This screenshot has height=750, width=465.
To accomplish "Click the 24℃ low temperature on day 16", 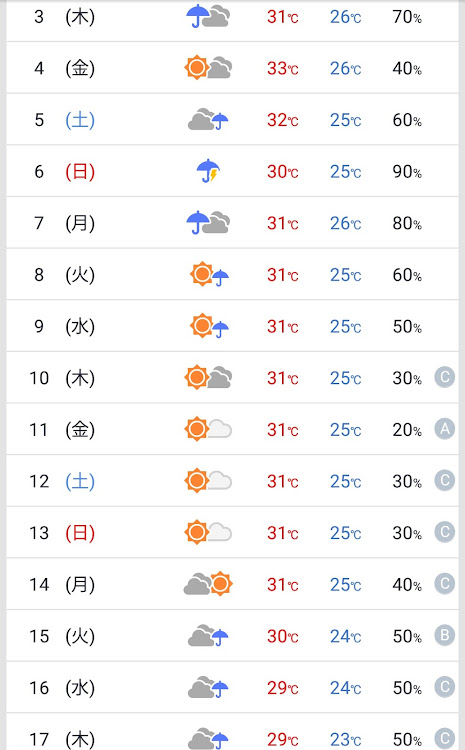I will [345, 688].
